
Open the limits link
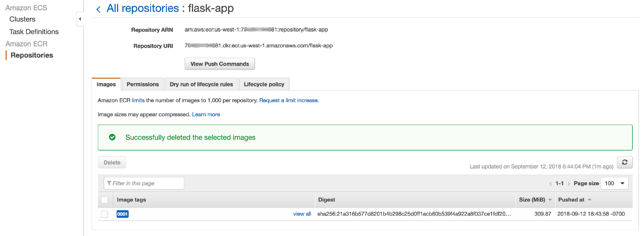click(x=138, y=100)
